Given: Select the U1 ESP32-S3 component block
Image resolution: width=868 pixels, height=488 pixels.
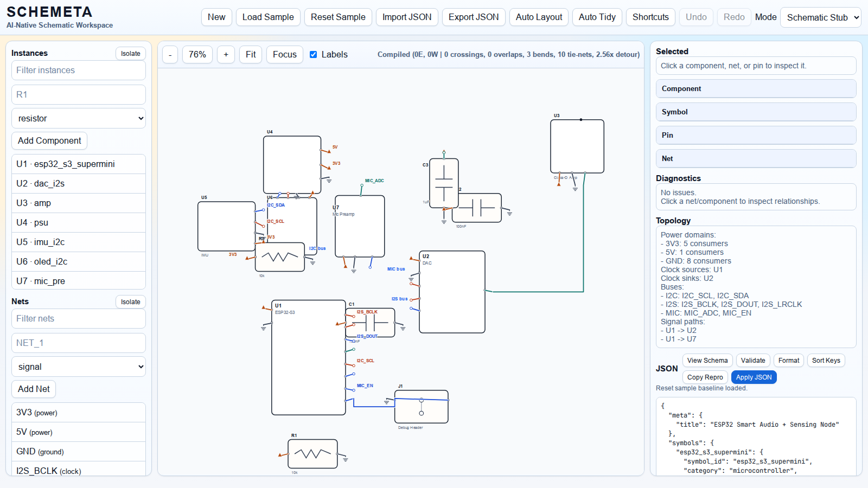Looking at the screenshot, I should coord(308,357).
